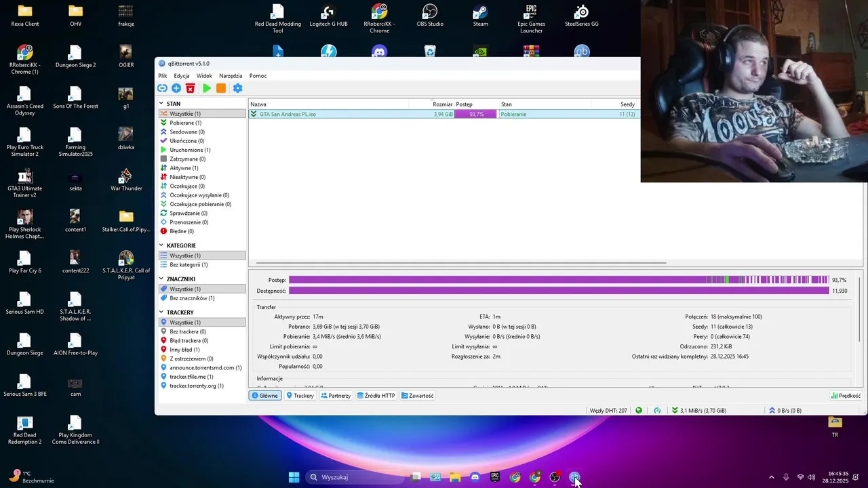Click the torrent list horizontal scrollbar

point(461,263)
